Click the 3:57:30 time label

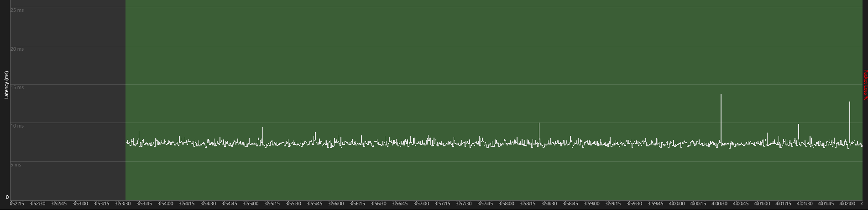pos(464,203)
